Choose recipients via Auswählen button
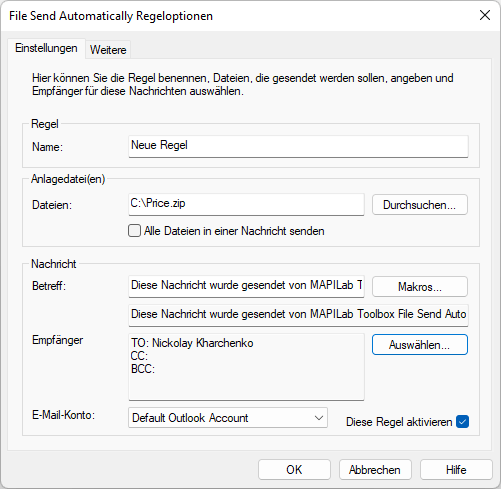501x489 pixels. pos(420,345)
